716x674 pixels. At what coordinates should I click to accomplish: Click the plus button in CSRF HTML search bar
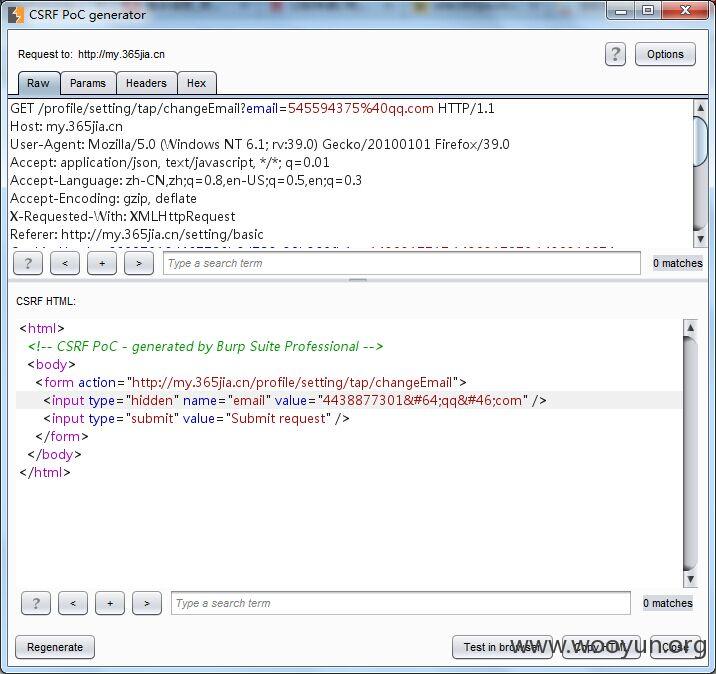(110, 603)
